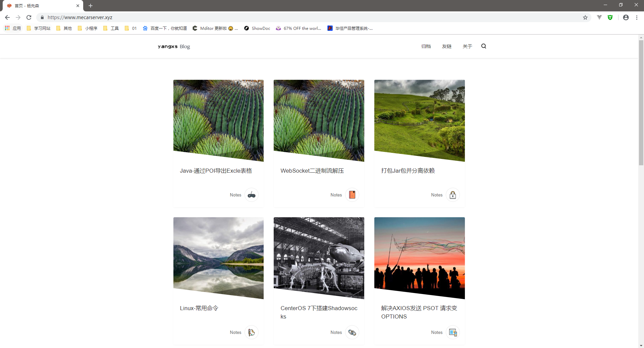
Task: Open a new tab with plus button
Action: pyautogui.click(x=91, y=6)
